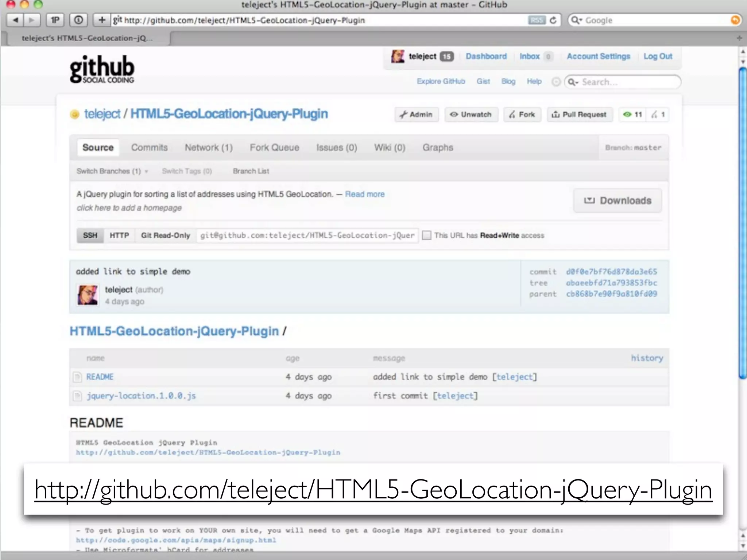Viewport: 747px width, 560px height.
Task: Add bookmark with the plus button
Action: (102, 20)
